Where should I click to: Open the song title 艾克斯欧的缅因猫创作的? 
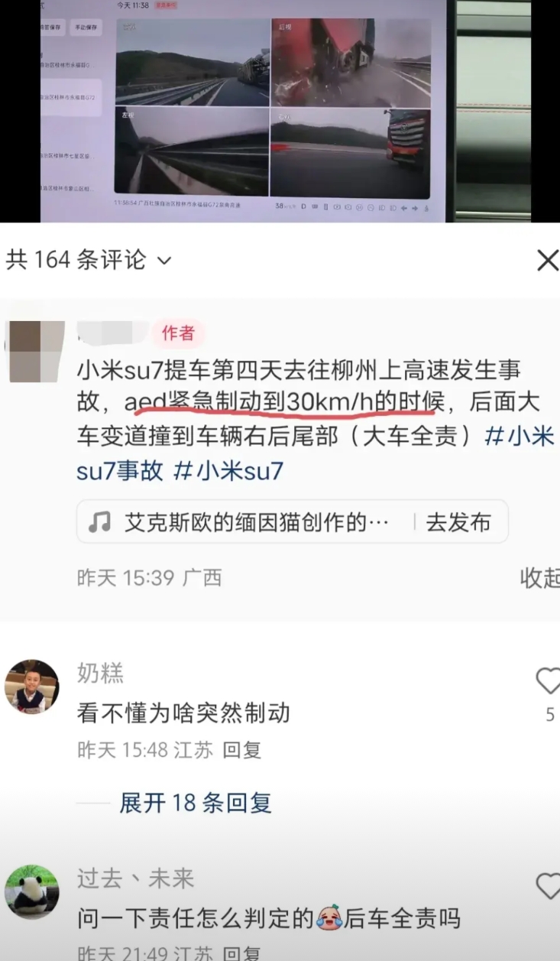pos(257,522)
